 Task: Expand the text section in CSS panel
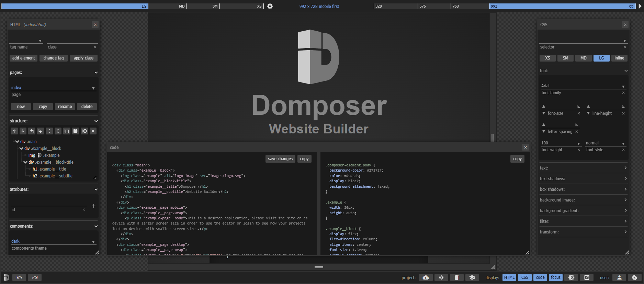[x=583, y=168]
